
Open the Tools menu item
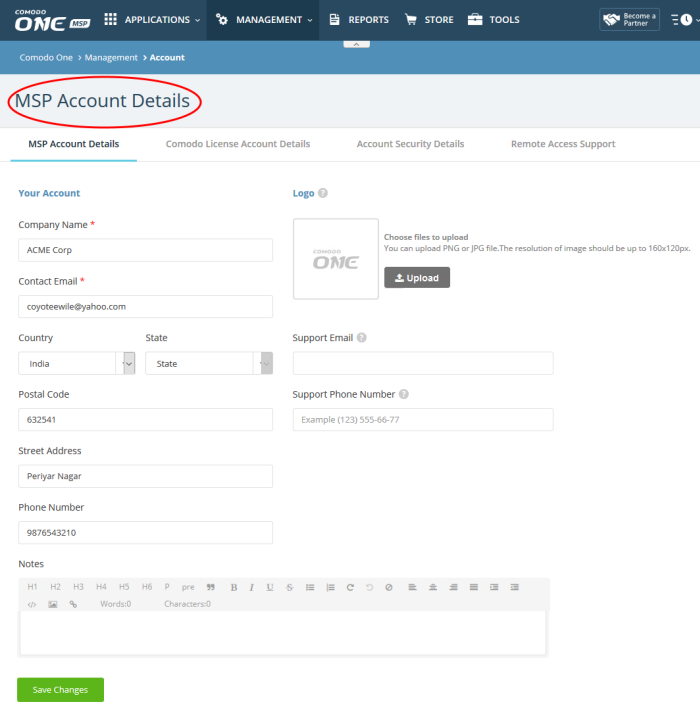coord(493,20)
